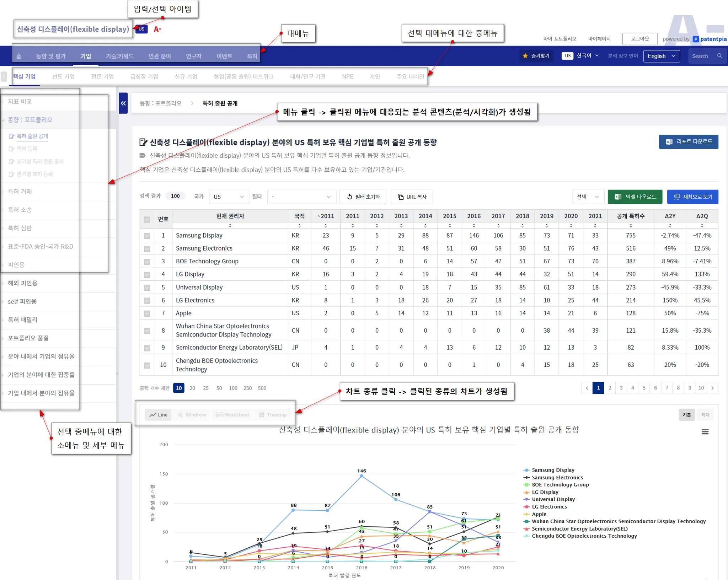Click the search magnifier icon in header
This screenshot has height=580, width=728.
tap(719, 56)
